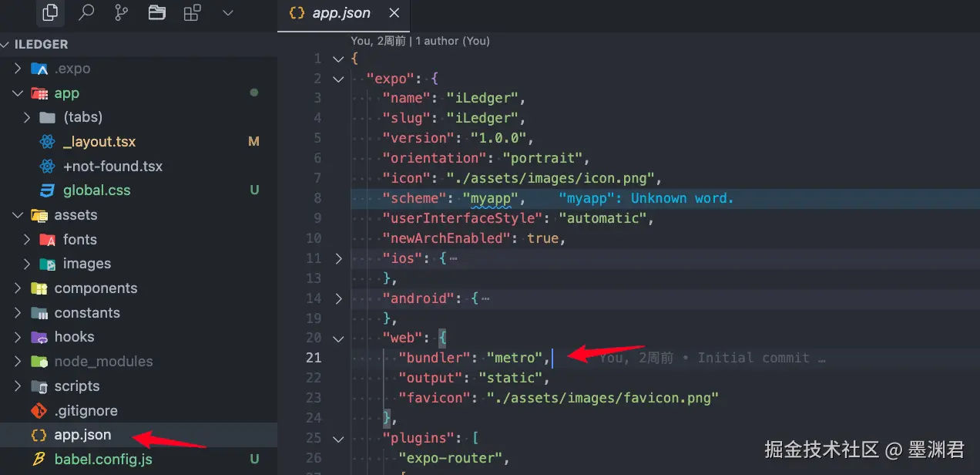This screenshot has width=980, height=475.
Task: Open _layout.tsx file
Action: click(99, 142)
